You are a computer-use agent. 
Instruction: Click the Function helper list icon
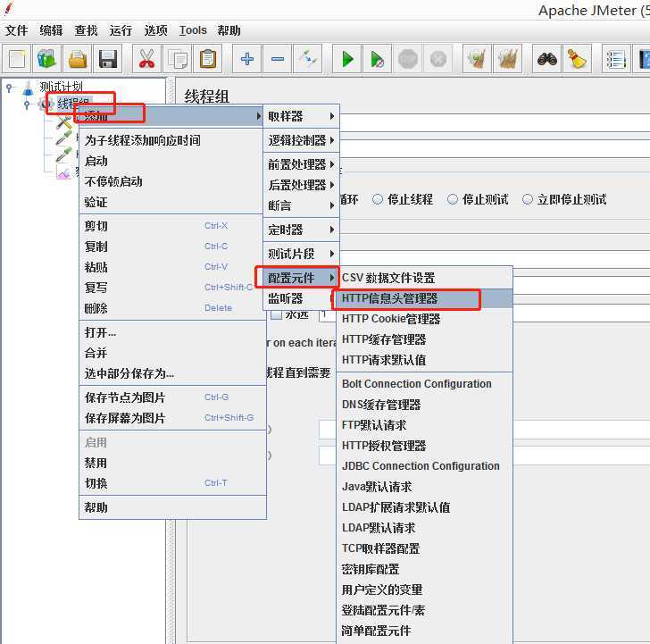pyautogui.click(x=616, y=59)
